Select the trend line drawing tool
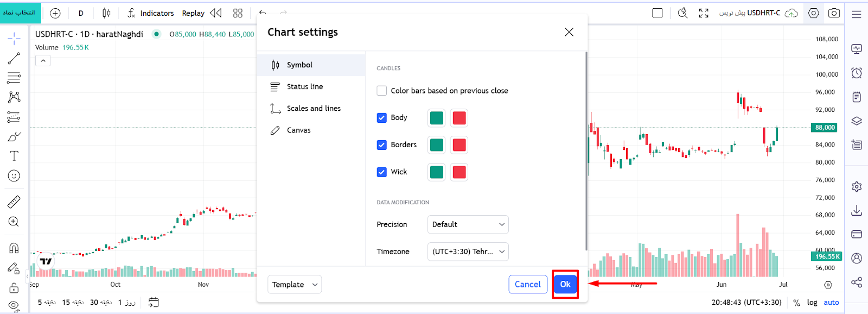The image size is (868, 314). 14,58
